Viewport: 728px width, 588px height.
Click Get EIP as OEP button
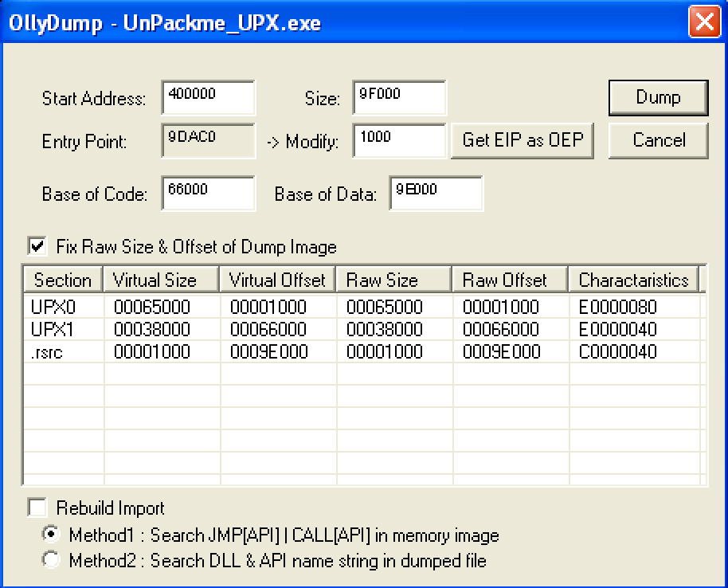pyautogui.click(x=523, y=140)
